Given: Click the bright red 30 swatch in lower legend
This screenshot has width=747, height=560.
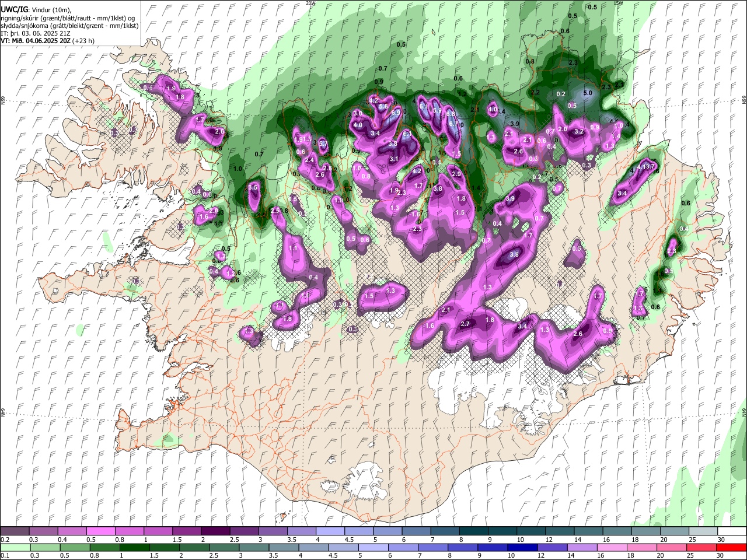Looking at the screenshot, I should pyautogui.click(x=732, y=547).
